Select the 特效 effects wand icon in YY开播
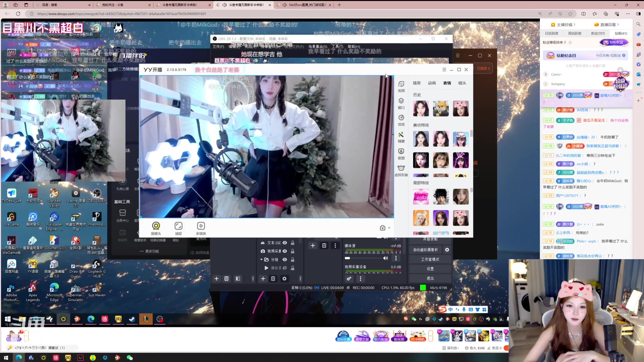The width and height of the screenshot is (644, 362). (x=401, y=137)
